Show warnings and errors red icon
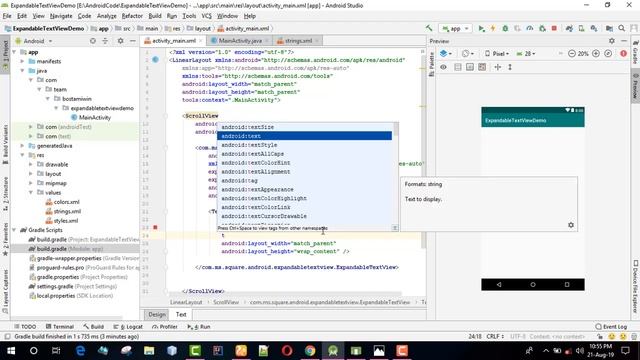Viewport: 640px width, 360px height. tap(623, 53)
